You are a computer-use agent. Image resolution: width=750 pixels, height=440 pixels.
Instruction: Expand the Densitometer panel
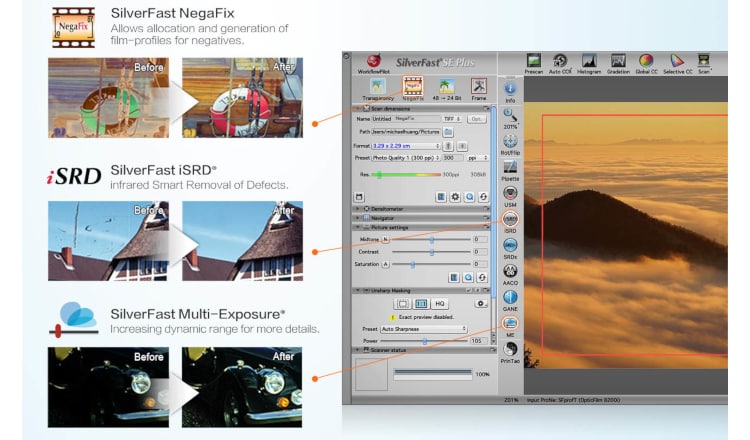[x=357, y=209]
